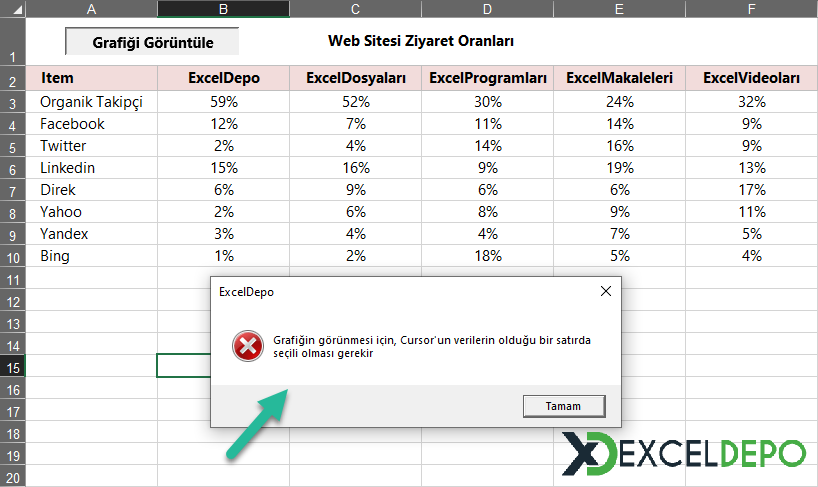Click Tamam in the ExcelDepo dialog
This screenshot has height=487, width=818.
pyautogui.click(x=564, y=406)
